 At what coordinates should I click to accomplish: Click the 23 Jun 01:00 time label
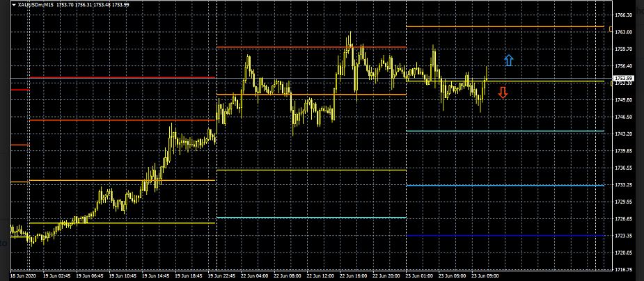(419, 275)
